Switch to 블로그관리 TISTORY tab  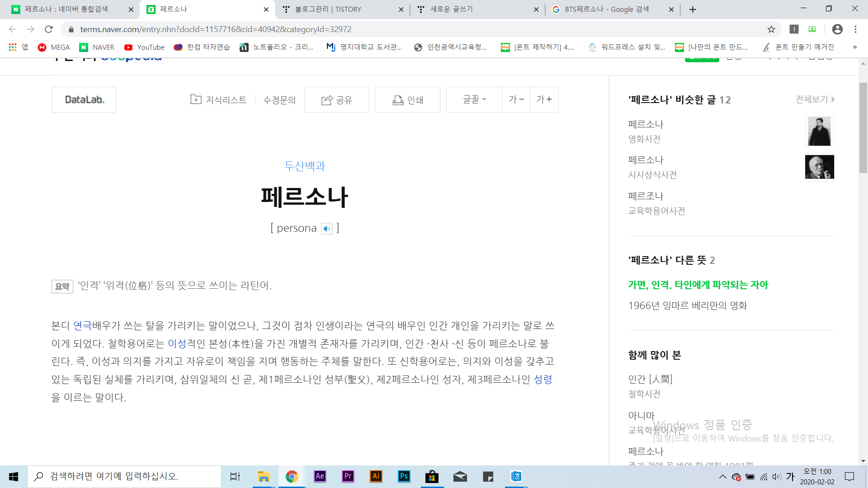coord(342,9)
